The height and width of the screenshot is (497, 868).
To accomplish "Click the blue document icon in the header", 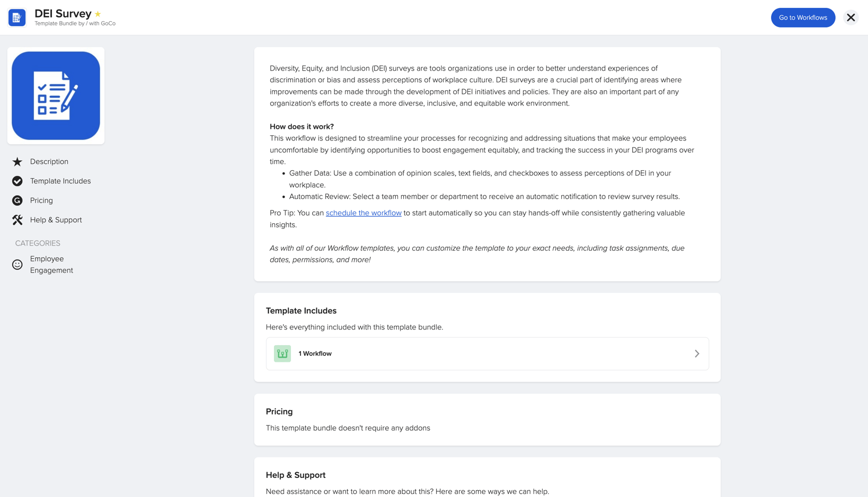I will point(16,17).
